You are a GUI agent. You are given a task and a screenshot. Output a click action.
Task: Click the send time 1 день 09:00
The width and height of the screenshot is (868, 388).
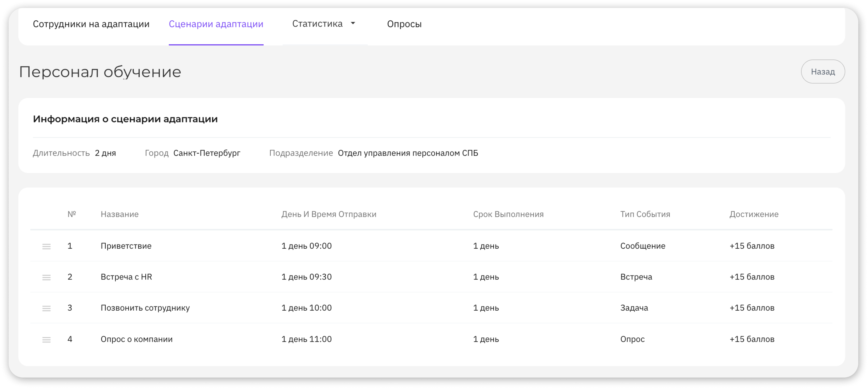click(306, 246)
